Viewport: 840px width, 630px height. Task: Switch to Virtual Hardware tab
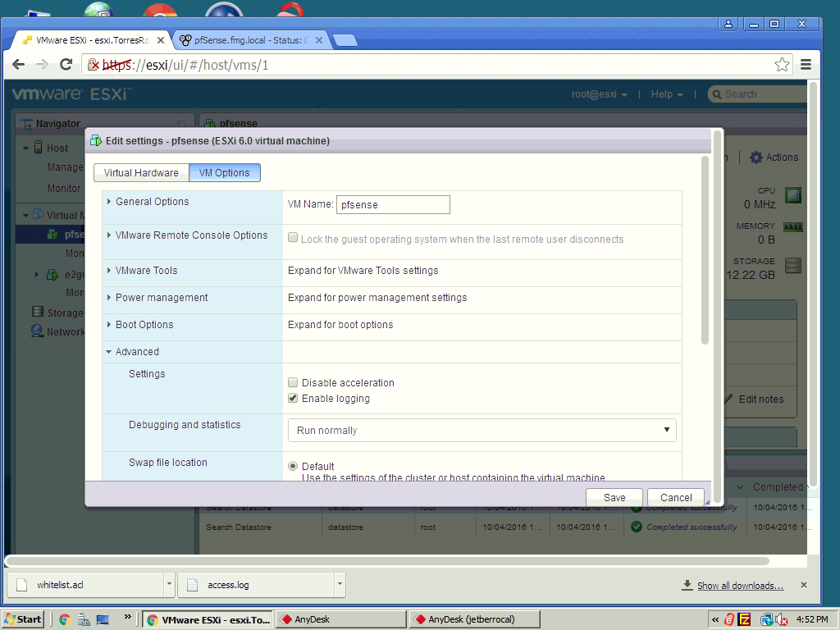141,173
